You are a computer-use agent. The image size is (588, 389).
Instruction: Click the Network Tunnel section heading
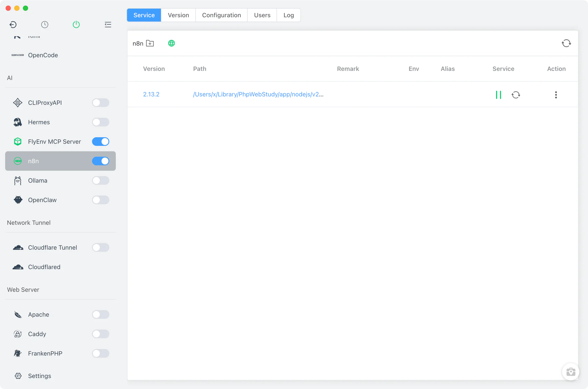29,223
